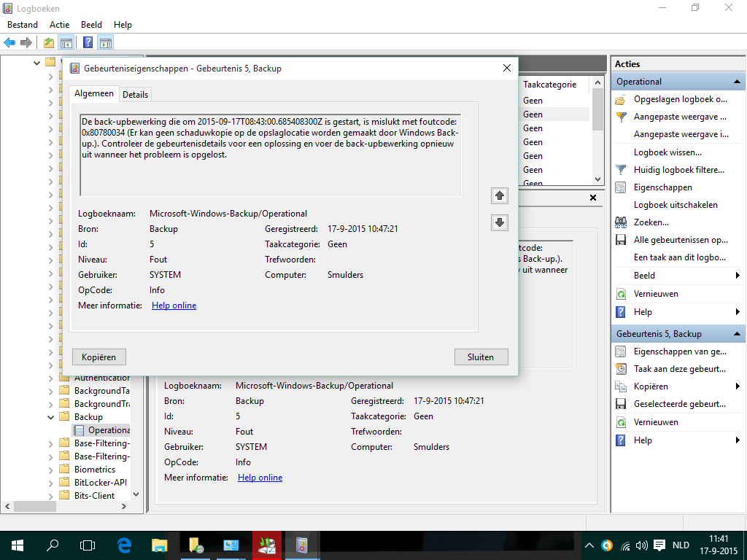Toggle the action pane toolbar button

pos(106,42)
